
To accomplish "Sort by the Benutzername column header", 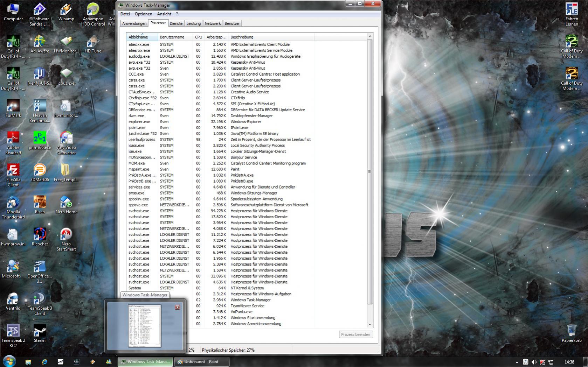I will click(175, 37).
